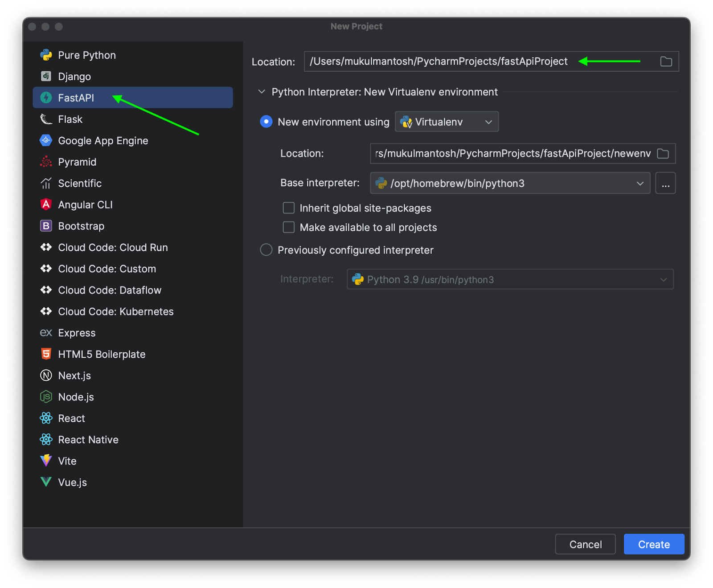This screenshot has height=588, width=713.
Task: Choose Flask from the project list
Action: point(133,119)
